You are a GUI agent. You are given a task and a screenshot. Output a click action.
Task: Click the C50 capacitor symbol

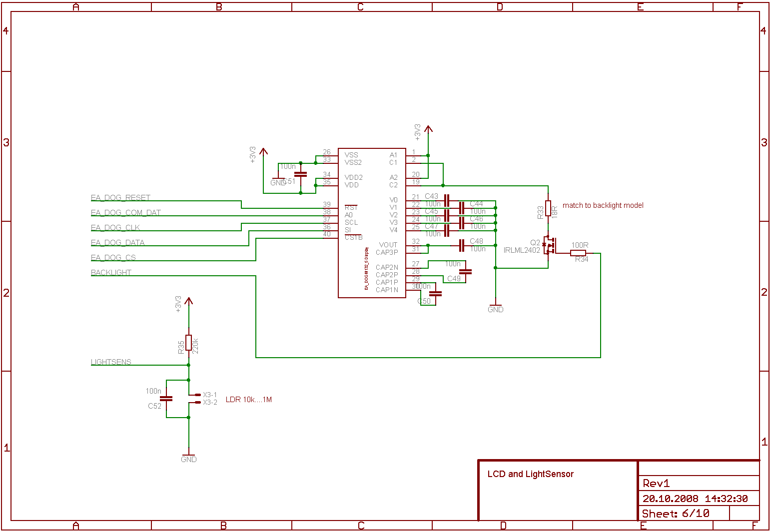435,294
